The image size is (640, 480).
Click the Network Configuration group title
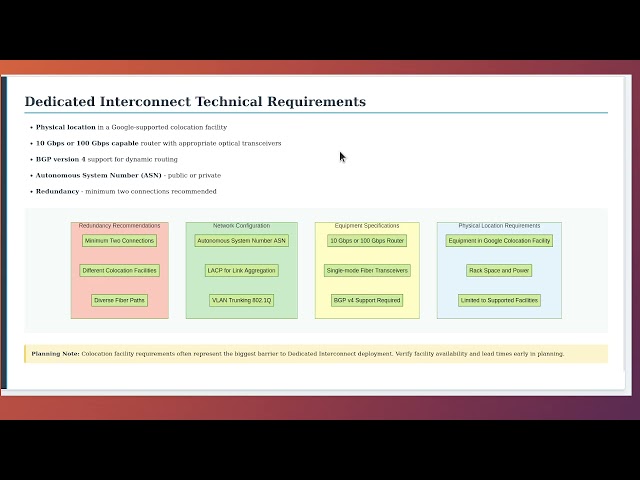pos(241,226)
